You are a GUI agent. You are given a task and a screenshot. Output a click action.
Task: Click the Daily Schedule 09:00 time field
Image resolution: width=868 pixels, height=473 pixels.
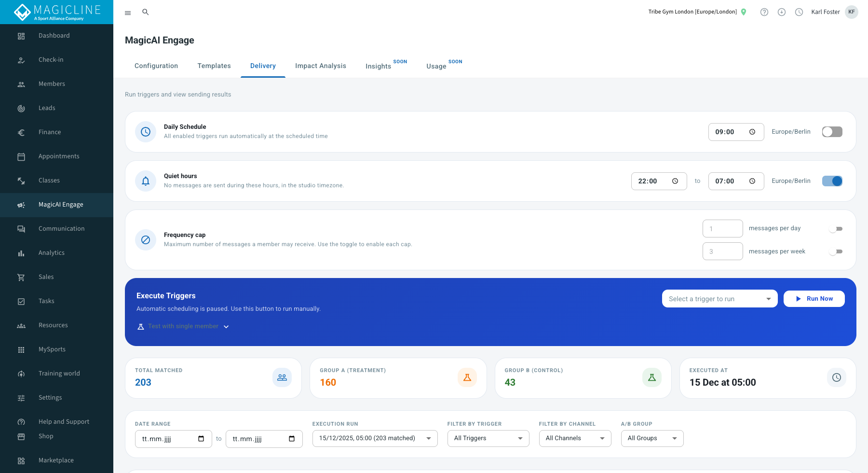coord(736,132)
